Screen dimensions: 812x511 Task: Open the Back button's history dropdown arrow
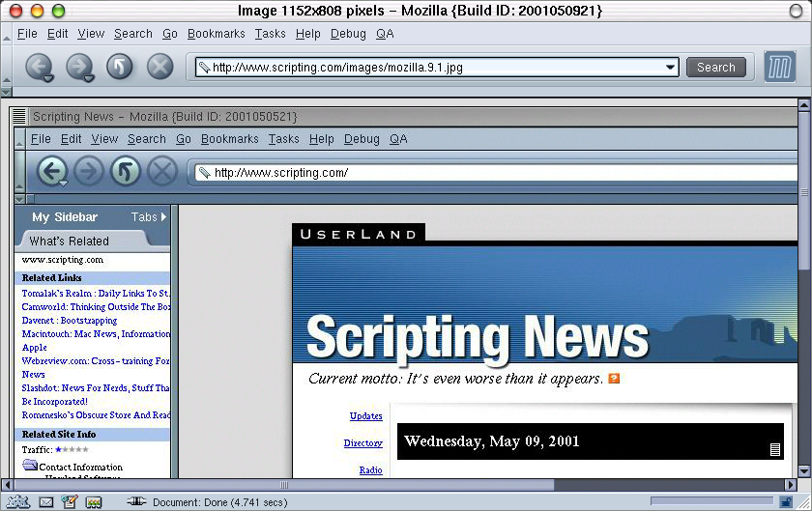[x=48, y=78]
